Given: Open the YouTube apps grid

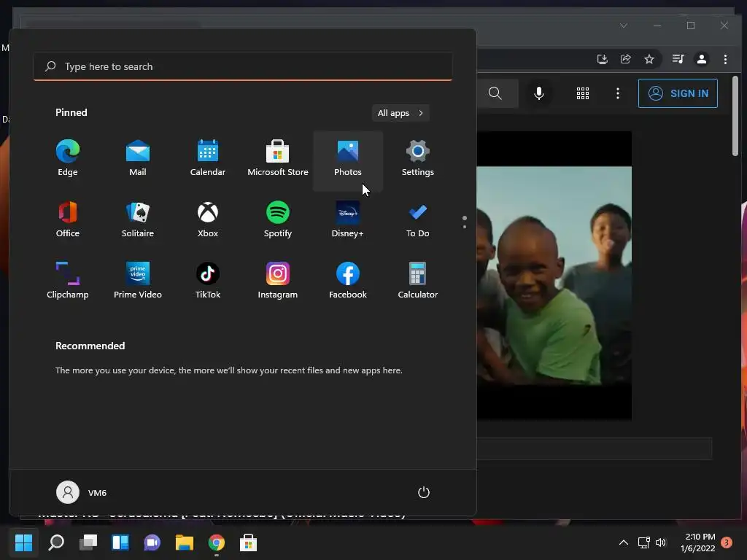Looking at the screenshot, I should click(x=583, y=93).
